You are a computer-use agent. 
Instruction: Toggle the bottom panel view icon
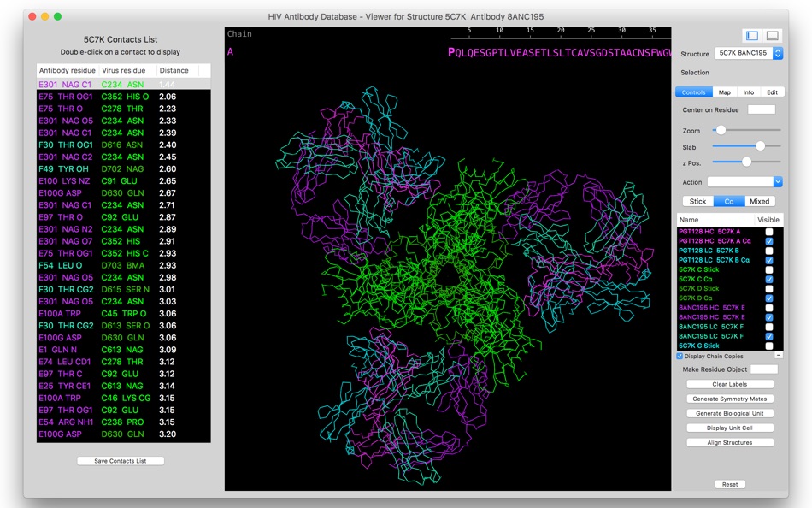773,36
